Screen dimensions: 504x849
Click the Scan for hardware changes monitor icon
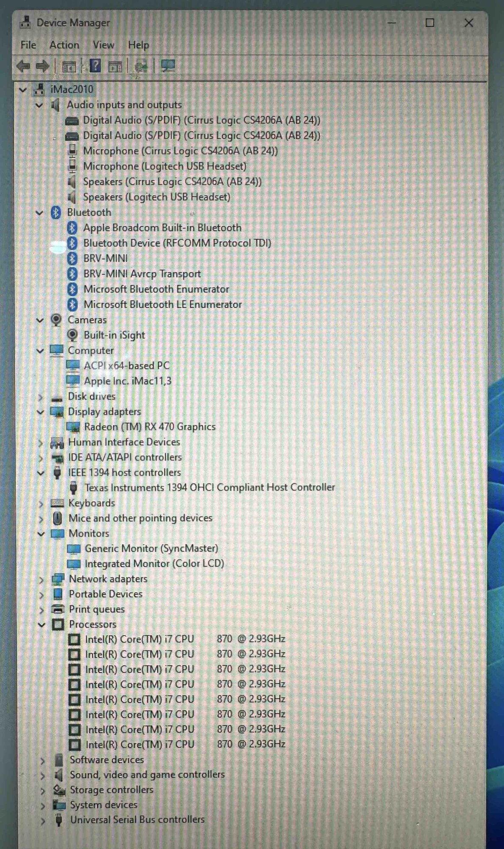168,66
